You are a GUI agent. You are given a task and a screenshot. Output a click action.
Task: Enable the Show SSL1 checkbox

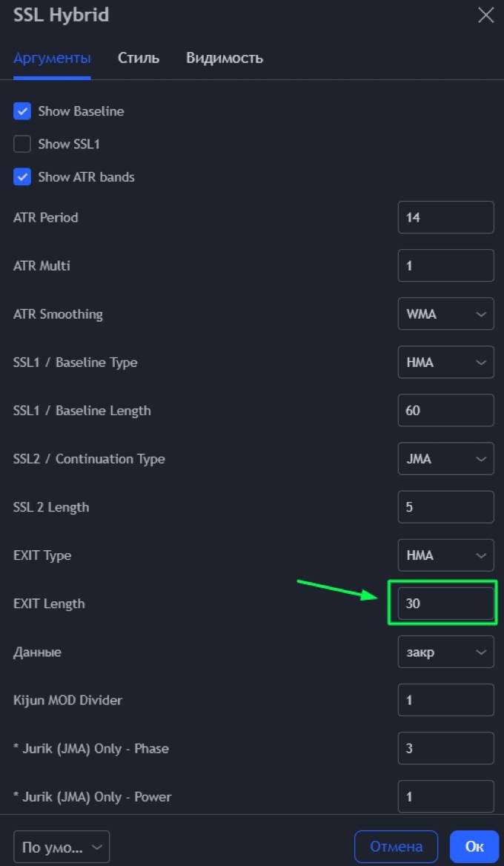tap(22, 144)
